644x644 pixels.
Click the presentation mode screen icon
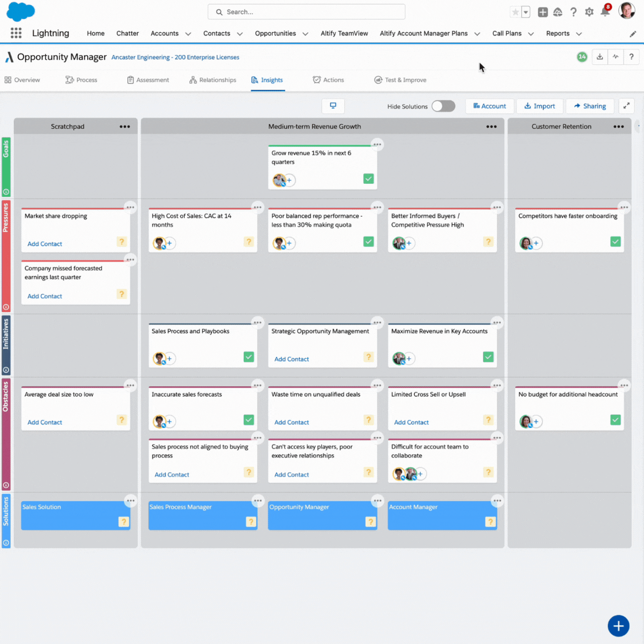pos(333,106)
